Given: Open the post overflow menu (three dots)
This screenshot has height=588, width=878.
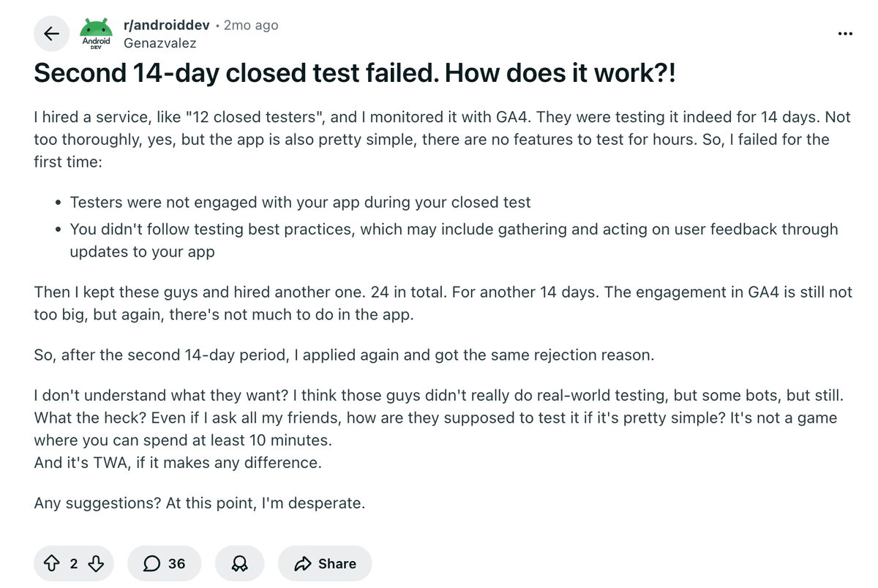Looking at the screenshot, I should tap(845, 34).
